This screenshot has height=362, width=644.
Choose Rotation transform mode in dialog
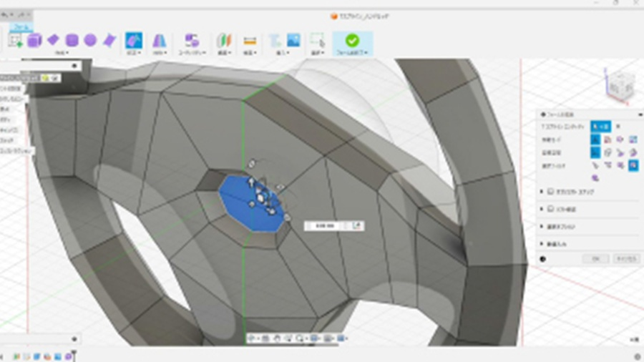pyautogui.click(x=620, y=140)
